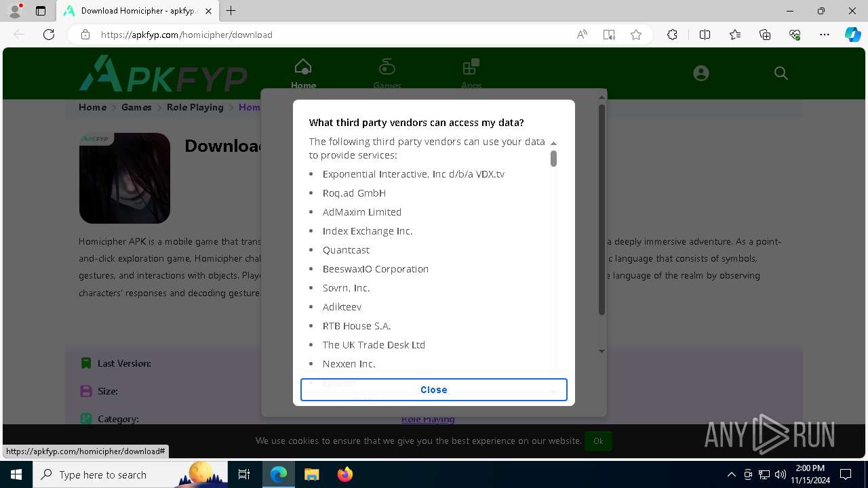
Task: Open Games nav item
Action: click(x=387, y=75)
